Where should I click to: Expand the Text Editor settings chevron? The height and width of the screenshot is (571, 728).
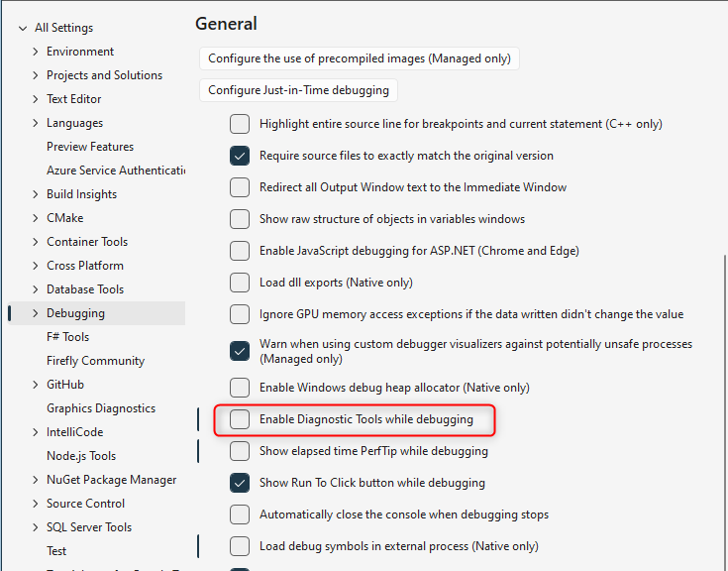[x=36, y=99]
